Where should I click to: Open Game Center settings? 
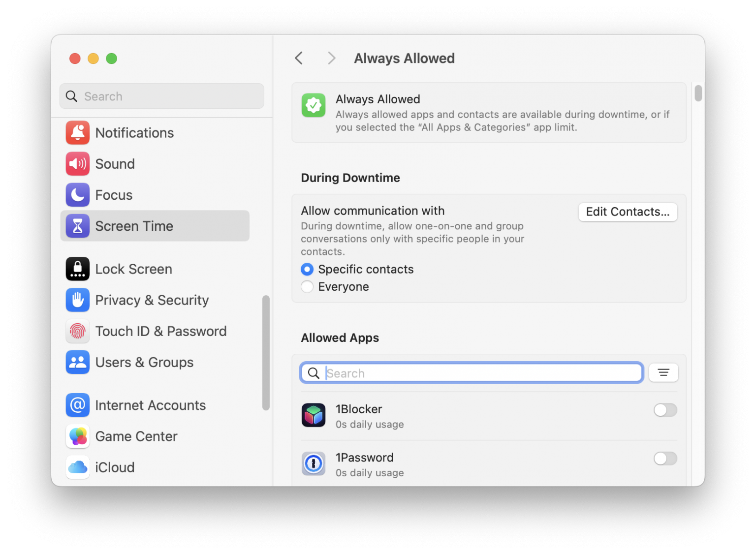click(77, 436)
